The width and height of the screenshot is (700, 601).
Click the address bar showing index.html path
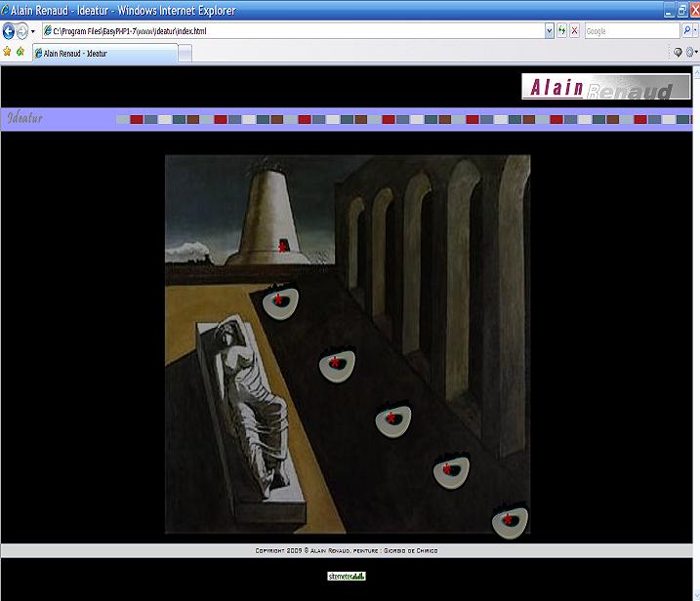294,31
